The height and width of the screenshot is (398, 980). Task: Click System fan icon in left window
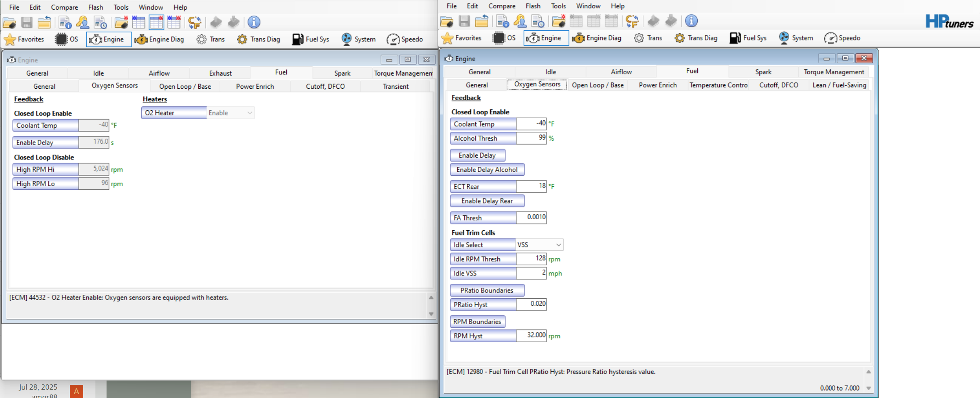(x=358, y=40)
